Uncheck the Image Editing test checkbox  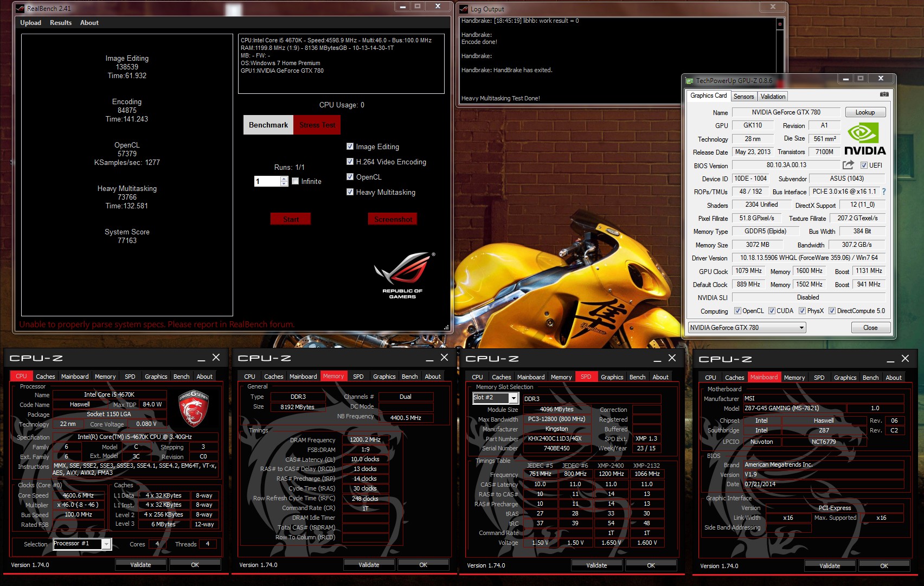350,146
